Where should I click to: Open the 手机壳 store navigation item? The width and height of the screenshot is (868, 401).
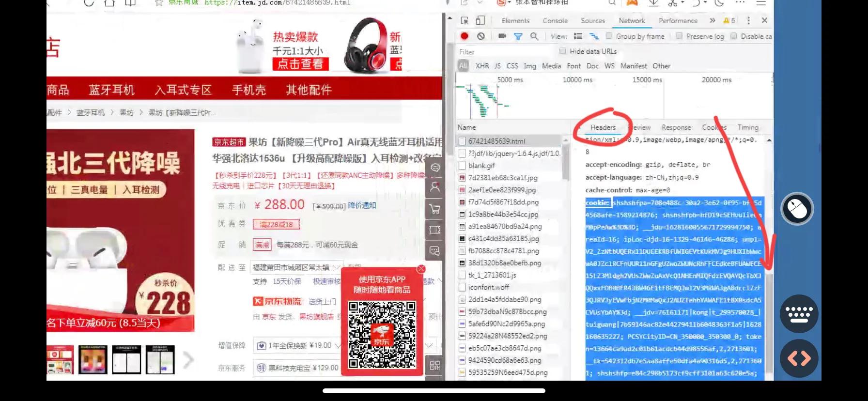[249, 90]
